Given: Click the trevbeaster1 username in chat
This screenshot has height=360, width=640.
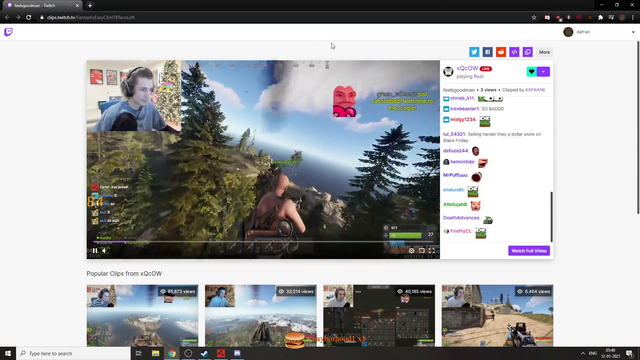Looking at the screenshot, I should [465, 109].
